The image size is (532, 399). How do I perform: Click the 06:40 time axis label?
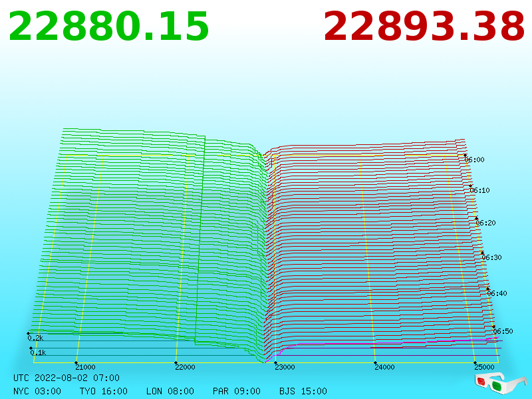pyautogui.click(x=497, y=293)
